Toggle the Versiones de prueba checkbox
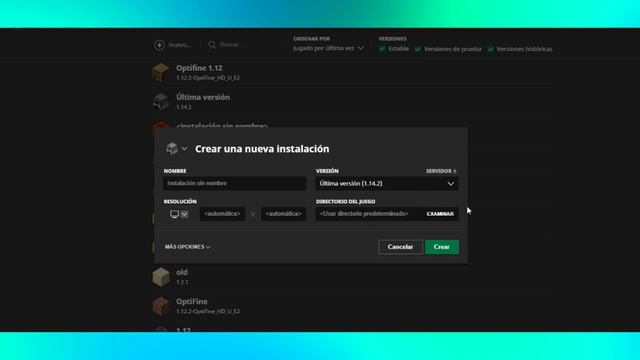This screenshot has height=360, width=640. [x=418, y=49]
